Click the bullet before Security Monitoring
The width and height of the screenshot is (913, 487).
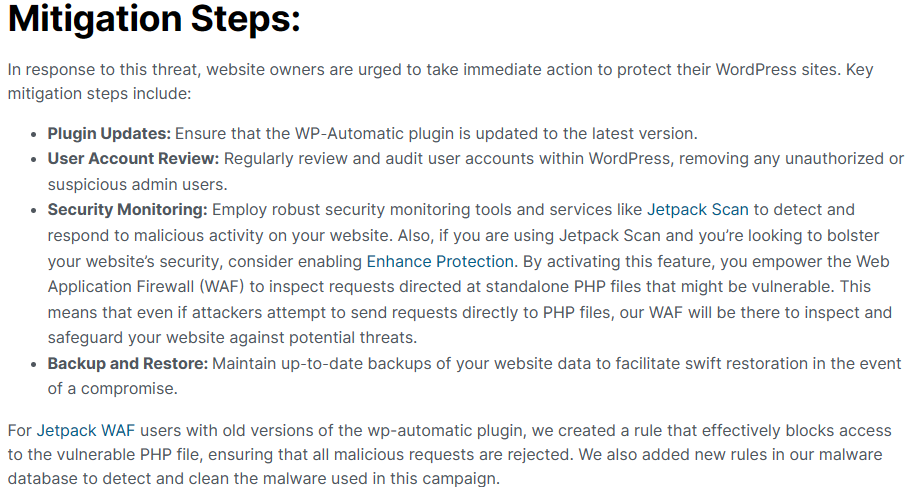(33, 211)
